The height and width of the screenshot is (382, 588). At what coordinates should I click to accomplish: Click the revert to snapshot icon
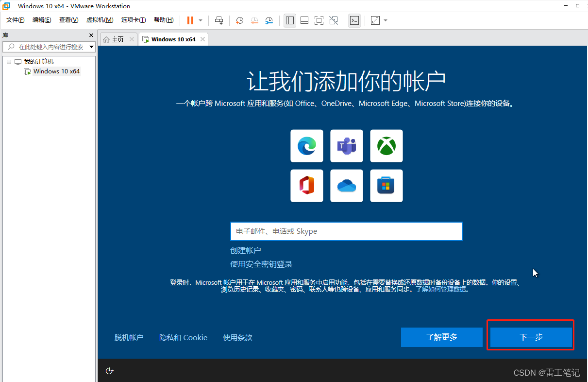254,20
